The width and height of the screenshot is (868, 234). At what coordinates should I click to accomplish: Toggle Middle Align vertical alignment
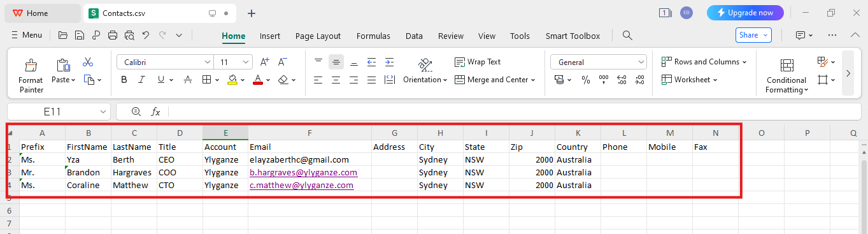(x=336, y=62)
